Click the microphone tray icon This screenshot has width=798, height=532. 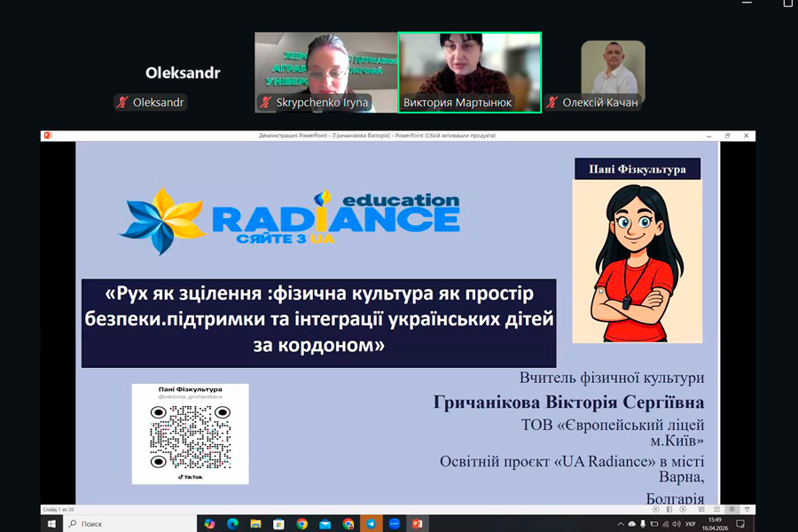pyautogui.click(x=643, y=524)
